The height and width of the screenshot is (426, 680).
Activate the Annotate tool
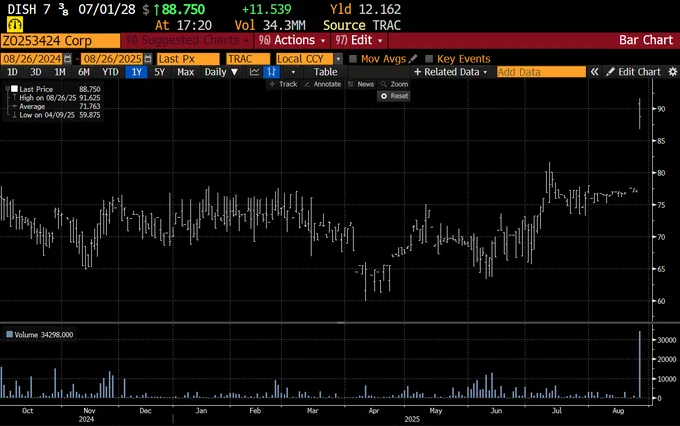tap(322, 84)
